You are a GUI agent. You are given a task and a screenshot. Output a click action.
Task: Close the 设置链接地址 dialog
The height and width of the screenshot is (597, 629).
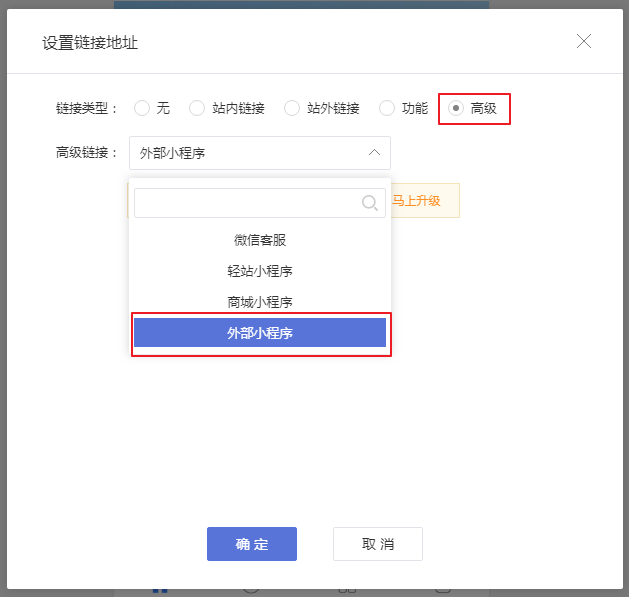[x=584, y=41]
